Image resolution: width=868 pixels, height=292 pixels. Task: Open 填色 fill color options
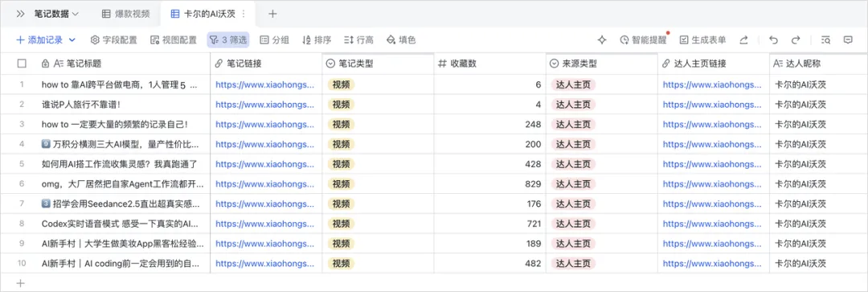pyautogui.click(x=401, y=40)
